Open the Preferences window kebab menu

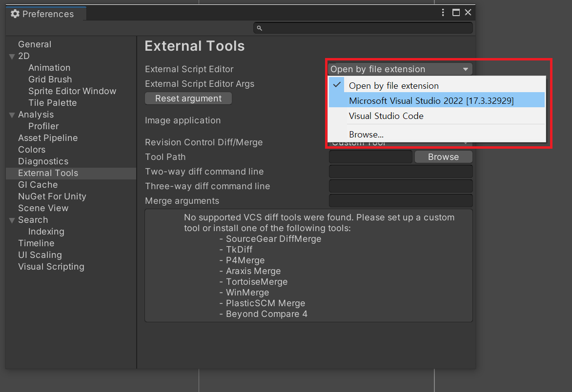[443, 13]
